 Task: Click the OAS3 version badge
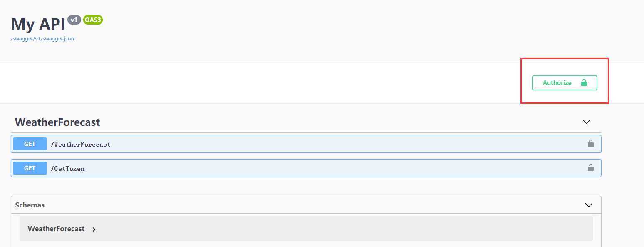[x=93, y=20]
